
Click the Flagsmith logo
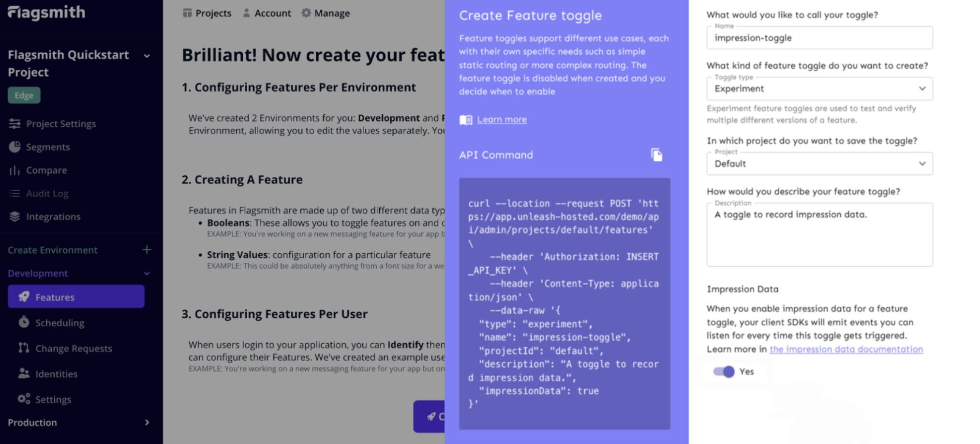(x=46, y=13)
